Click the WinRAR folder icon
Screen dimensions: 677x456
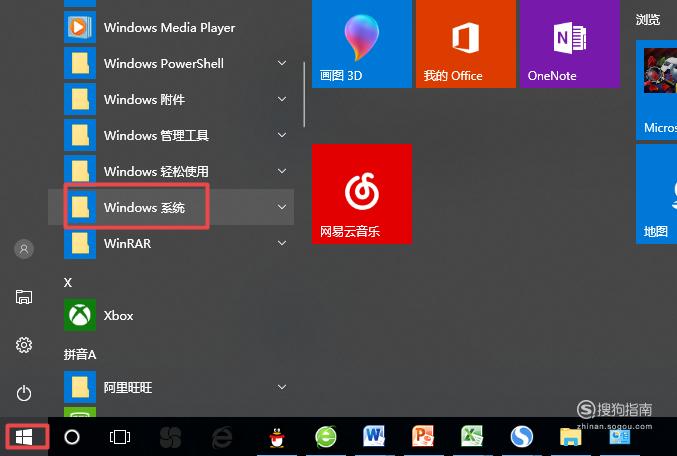80,243
